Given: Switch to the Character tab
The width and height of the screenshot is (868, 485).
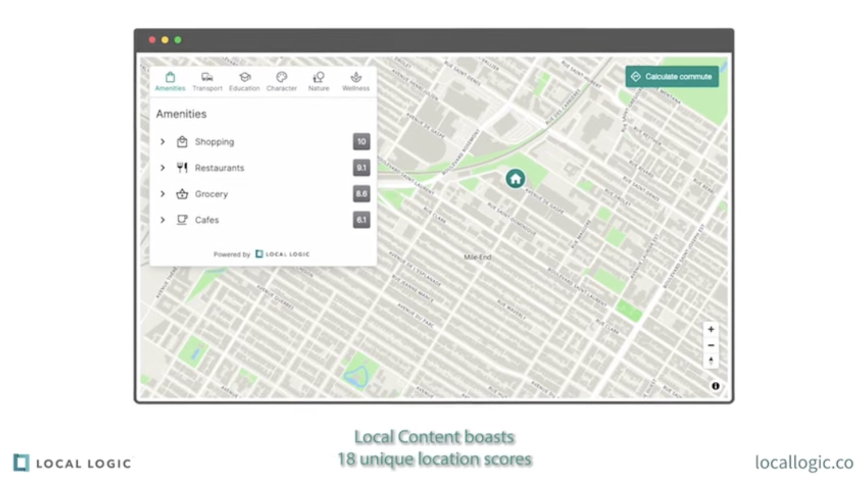Looking at the screenshot, I should 281,81.
